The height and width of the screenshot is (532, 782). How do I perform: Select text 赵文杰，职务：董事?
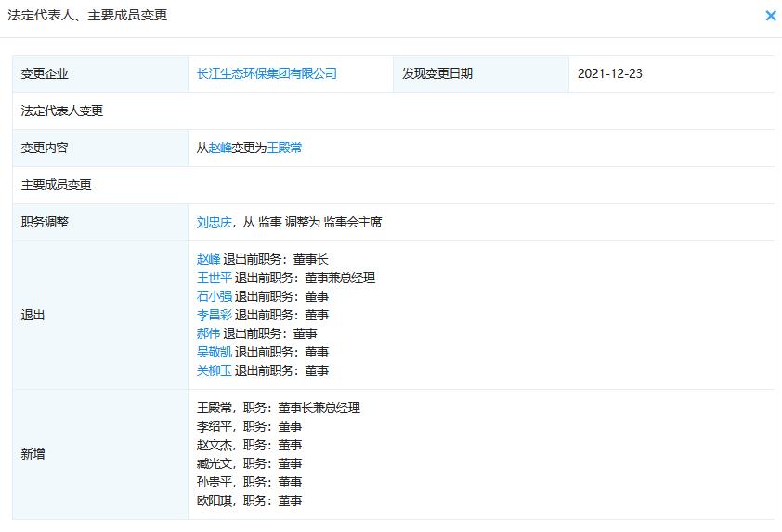pyautogui.click(x=249, y=445)
